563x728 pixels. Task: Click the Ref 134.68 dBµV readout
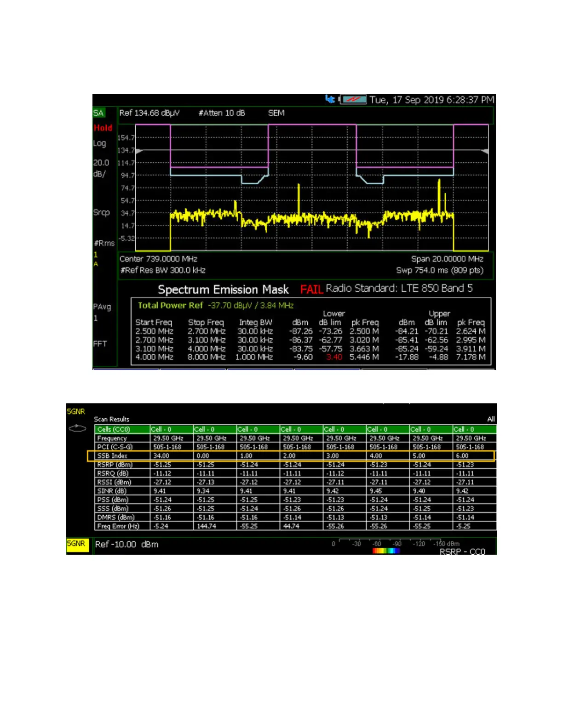coord(149,113)
